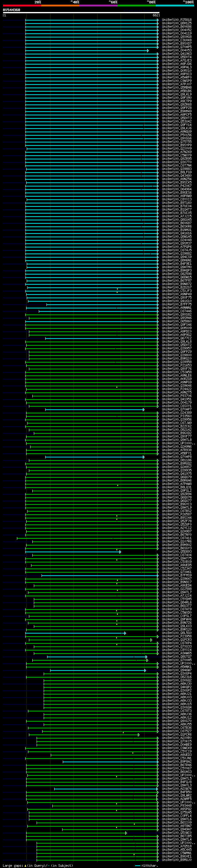Viewport: 197px width, 868px height.
Task: Open hit UniRef100_P50156
Action: point(176,135)
